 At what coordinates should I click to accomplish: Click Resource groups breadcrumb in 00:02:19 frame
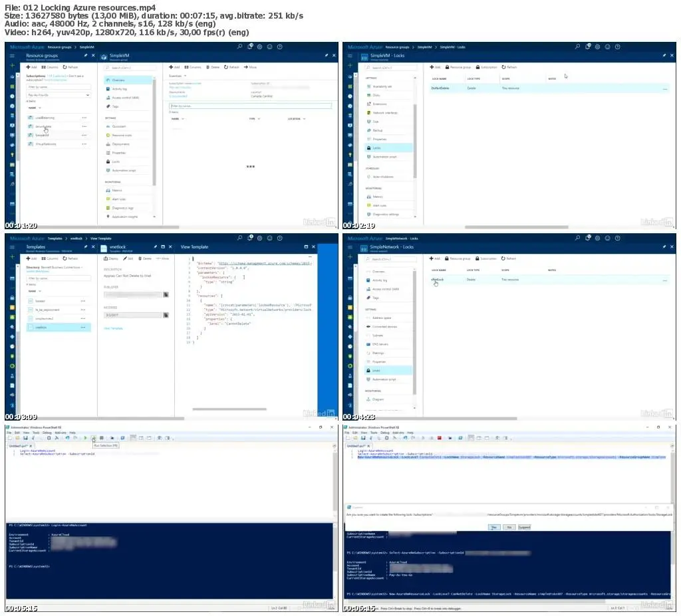(x=397, y=47)
